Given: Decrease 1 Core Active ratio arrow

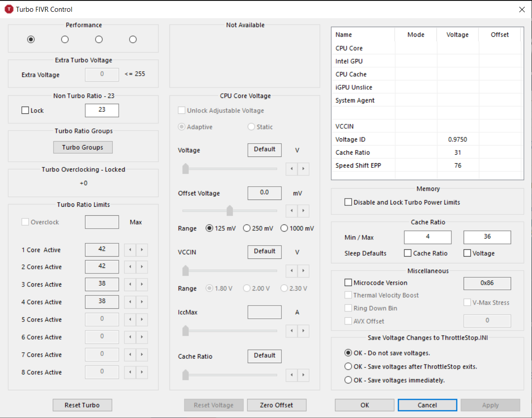Looking at the screenshot, I should [130, 250].
